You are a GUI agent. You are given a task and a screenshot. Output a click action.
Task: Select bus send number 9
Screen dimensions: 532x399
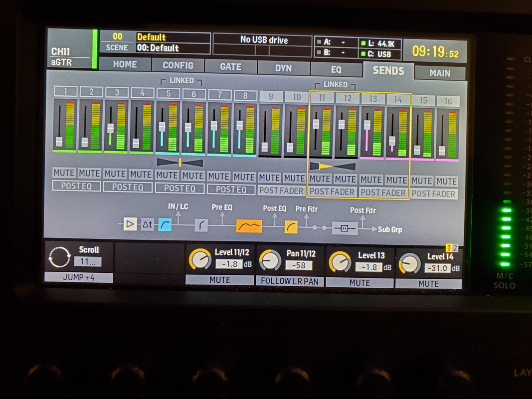coord(271,96)
